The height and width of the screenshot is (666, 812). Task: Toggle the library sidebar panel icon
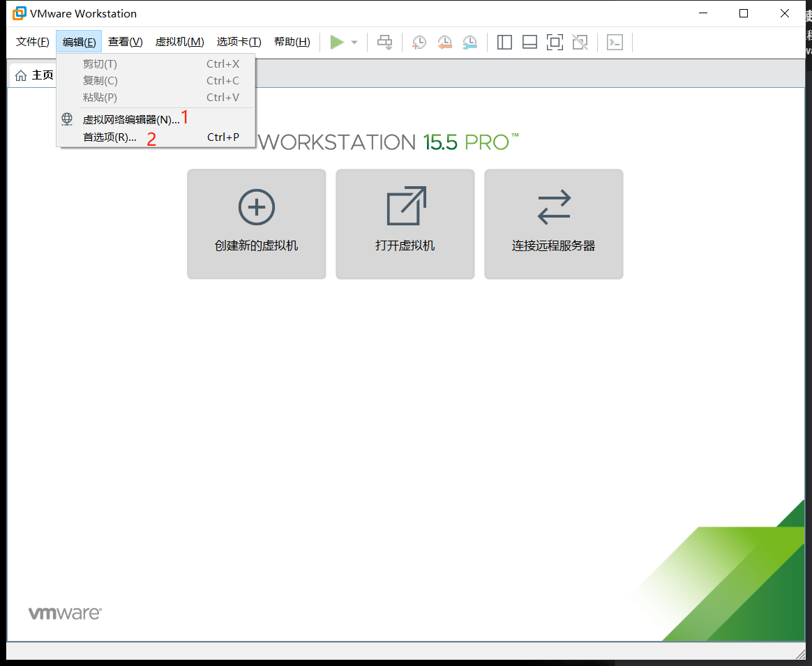(x=504, y=42)
